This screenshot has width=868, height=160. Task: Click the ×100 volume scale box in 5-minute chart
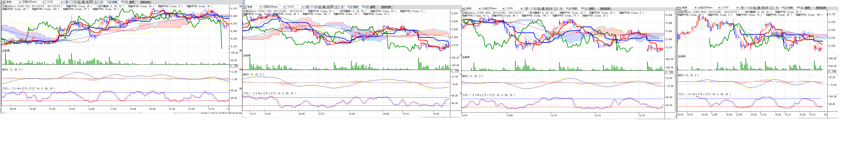coord(234,66)
